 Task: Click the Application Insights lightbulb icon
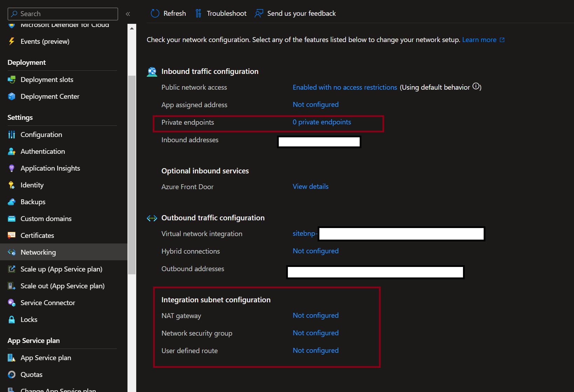pyautogui.click(x=12, y=168)
